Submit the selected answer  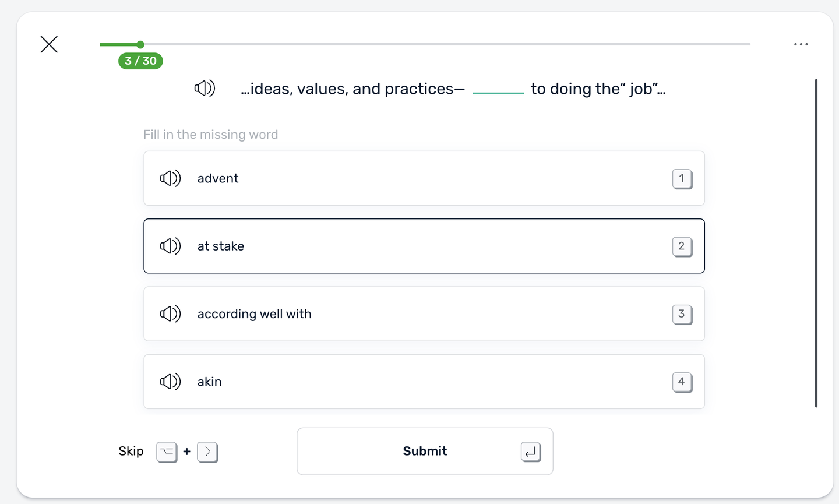(x=425, y=452)
